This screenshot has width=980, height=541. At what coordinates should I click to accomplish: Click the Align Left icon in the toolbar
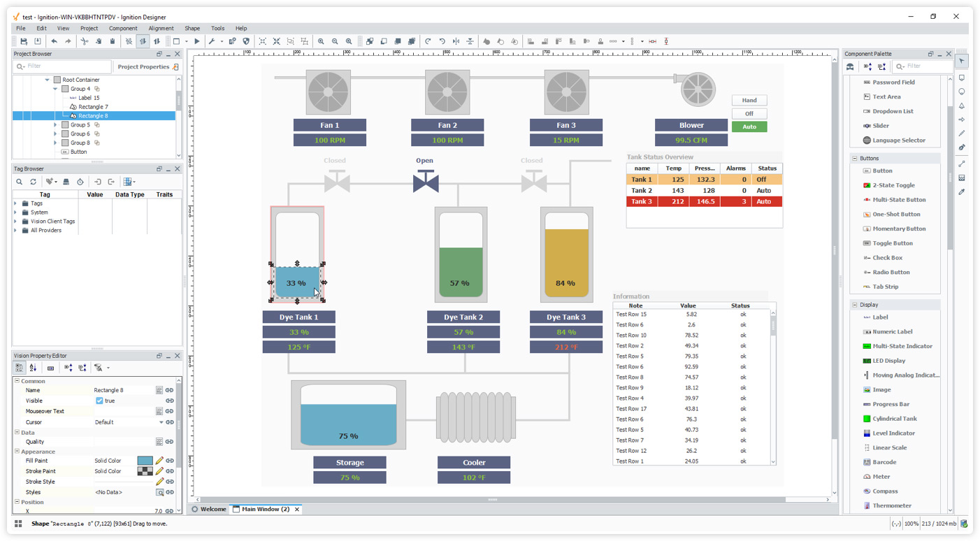tap(531, 41)
